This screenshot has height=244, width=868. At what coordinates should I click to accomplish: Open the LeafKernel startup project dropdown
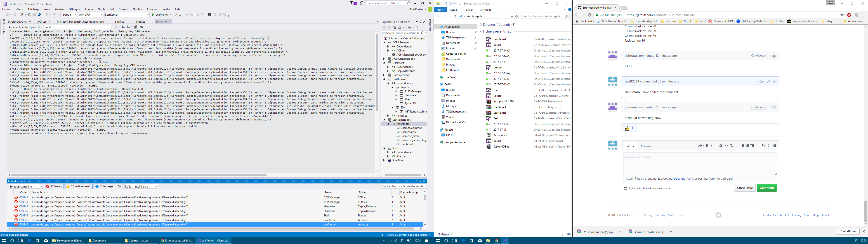127,15
